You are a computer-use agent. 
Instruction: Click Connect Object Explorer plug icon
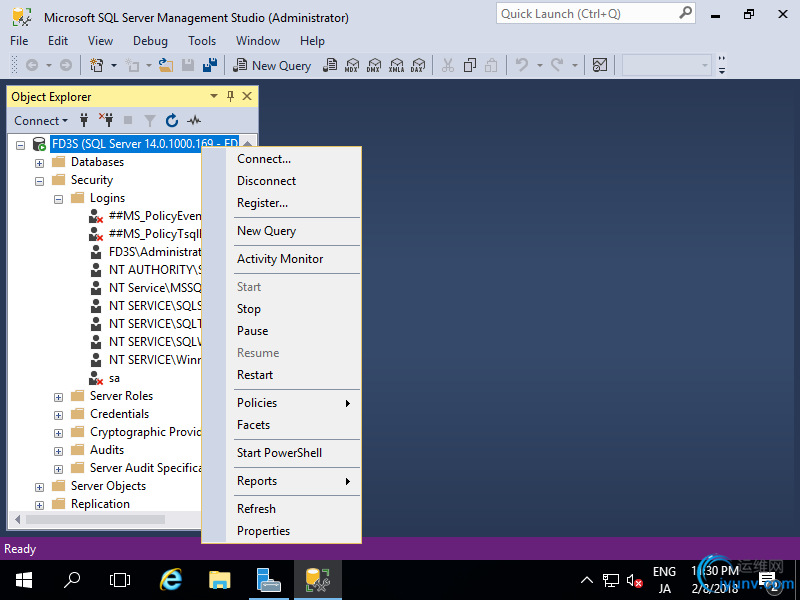pyautogui.click(x=84, y=120)
